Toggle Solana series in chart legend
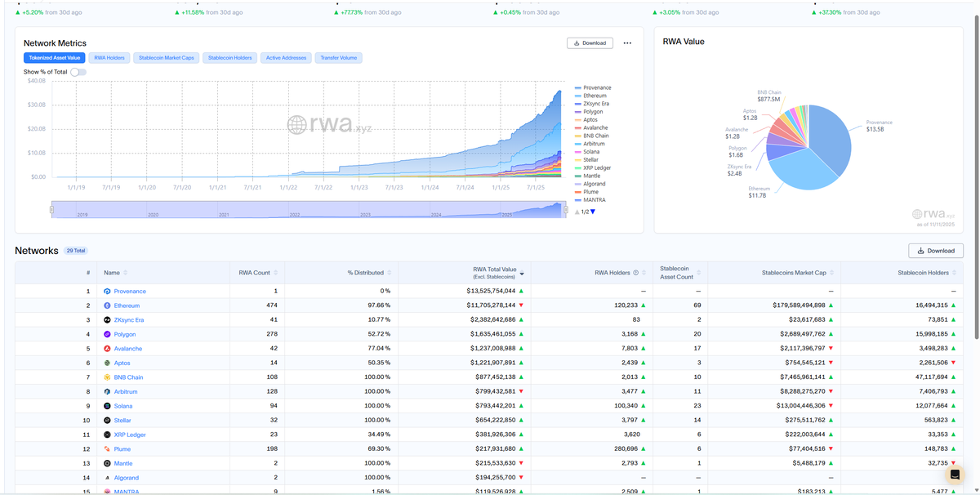This screenshot has width=980, height=495. (588, 152)
